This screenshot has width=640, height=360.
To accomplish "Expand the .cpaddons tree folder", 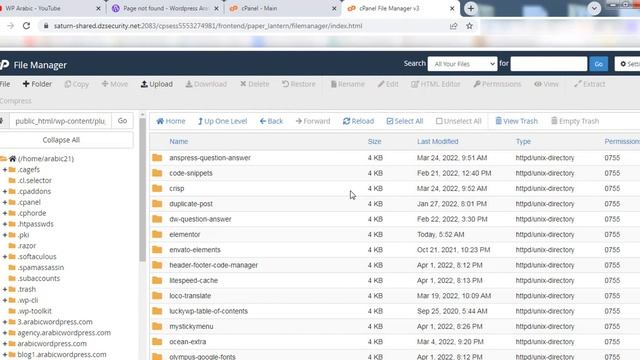I will tap(5, 191).
